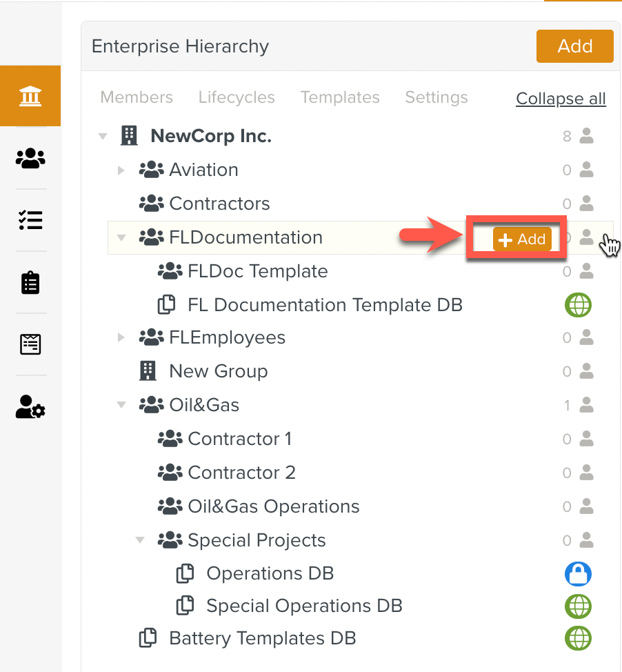Click the blue lock icon for Operations DB
The image size is (622, 672).
click(578, 574)
